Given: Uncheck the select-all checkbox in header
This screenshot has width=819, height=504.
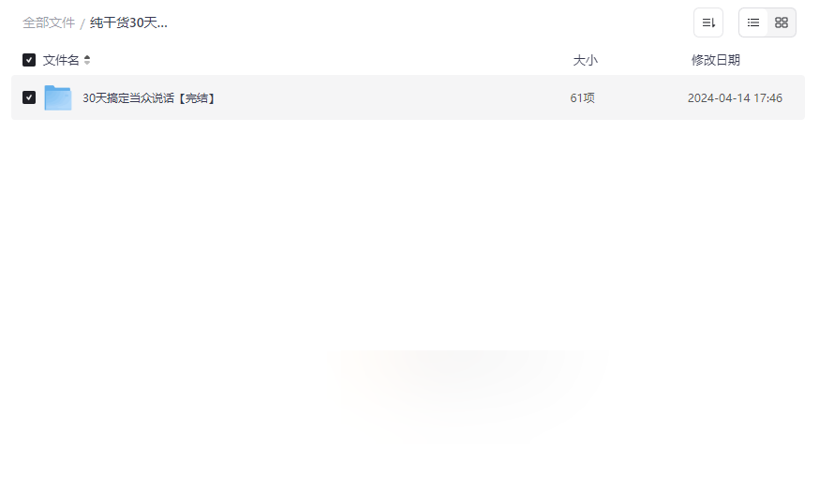Looking at the screenshot, I should 29,60.
